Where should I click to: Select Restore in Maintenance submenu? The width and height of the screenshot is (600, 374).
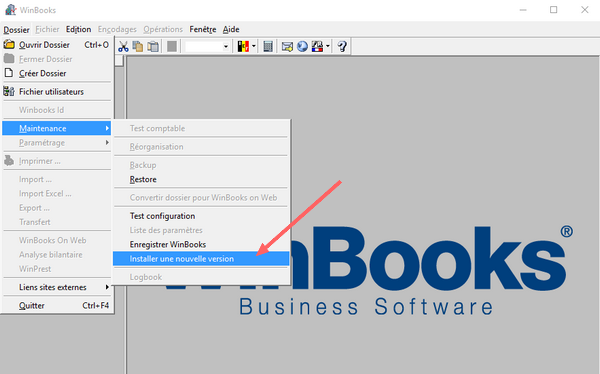pyautogui.click(x=201, y=180)
